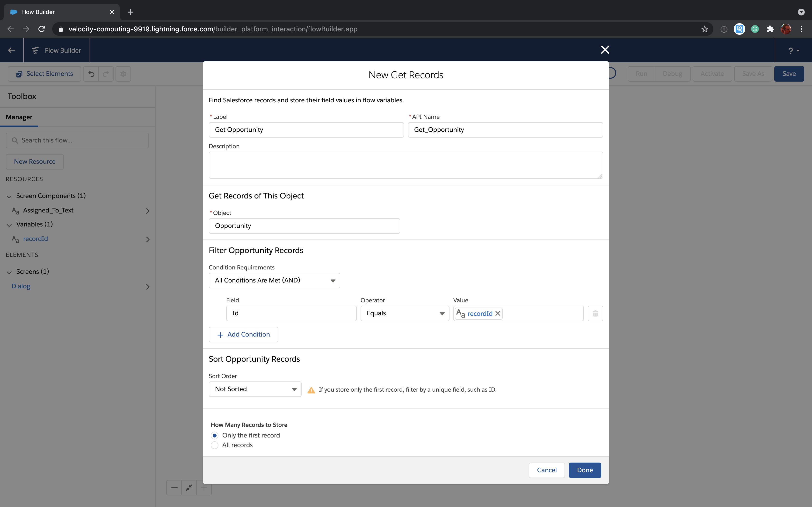Click the back arrow in the top bar
This screenshot has width=812, height=507.
point(11,50)
